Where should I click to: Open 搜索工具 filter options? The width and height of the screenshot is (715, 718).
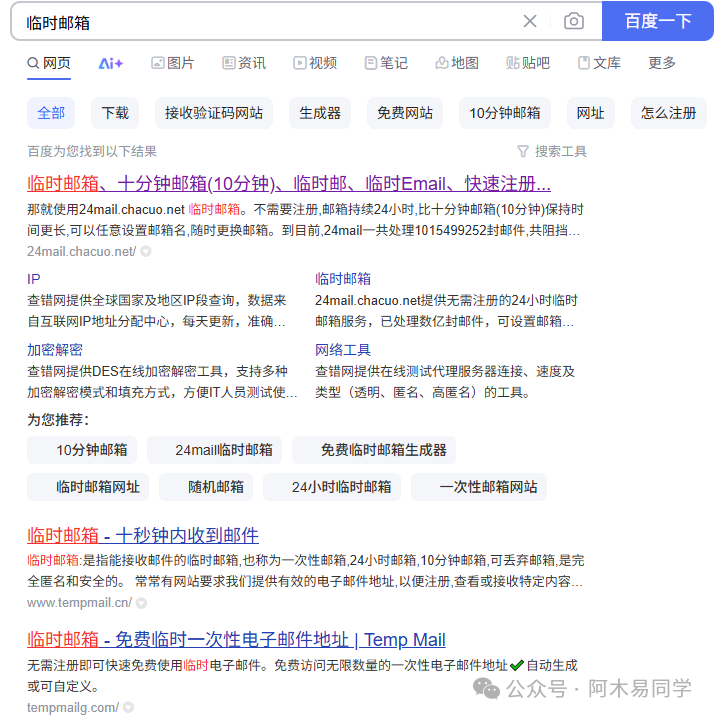tap(561, 152)
